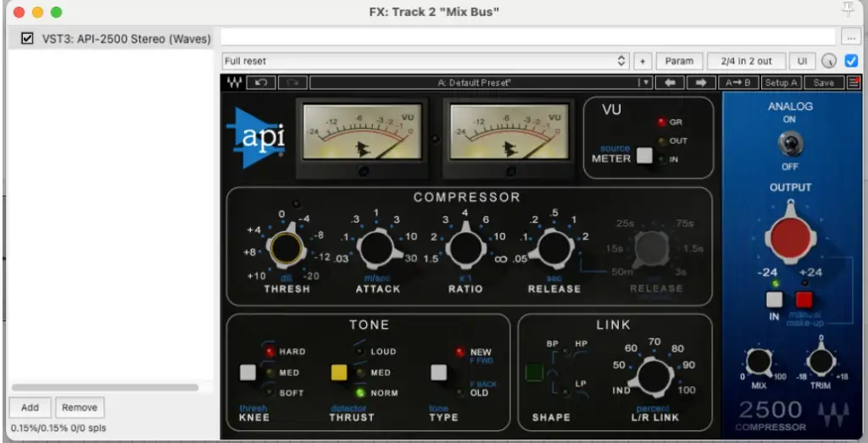Click the Remove button below FX list
Image resolution: width=868 pixels, height=443 pixels.
(80, 407)
